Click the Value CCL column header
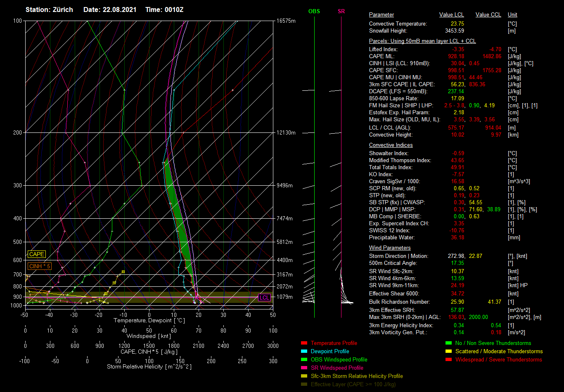 pos(488,15)
